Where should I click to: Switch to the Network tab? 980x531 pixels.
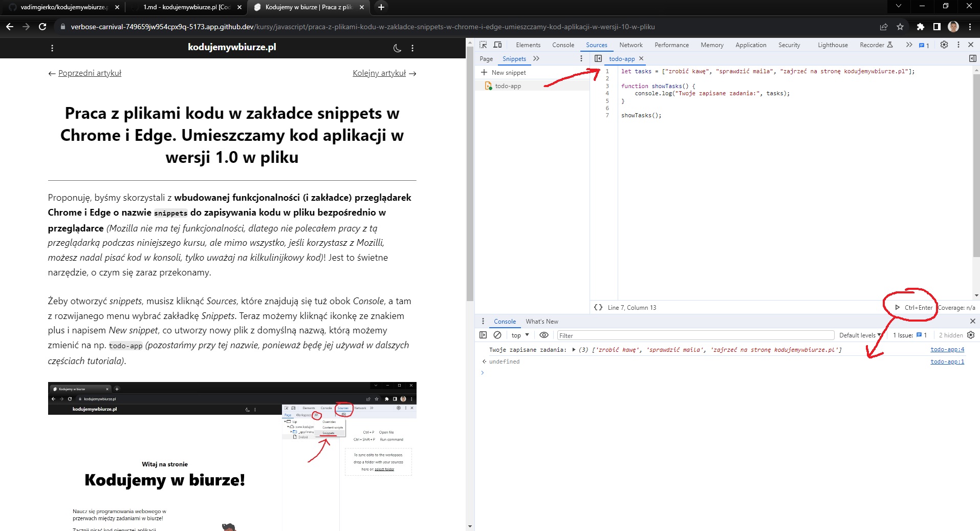pos(631,45)
